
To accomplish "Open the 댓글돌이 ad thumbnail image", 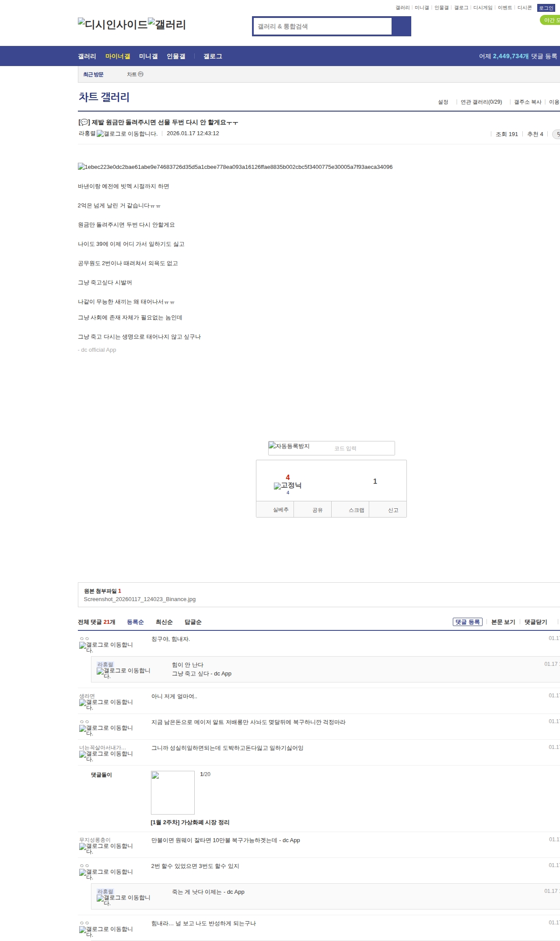I will click(172, 792).
